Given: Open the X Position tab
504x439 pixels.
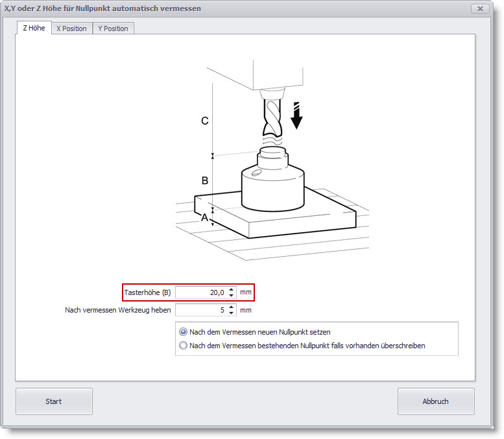Looking at the screenshot, I should (x=71, y=29).
